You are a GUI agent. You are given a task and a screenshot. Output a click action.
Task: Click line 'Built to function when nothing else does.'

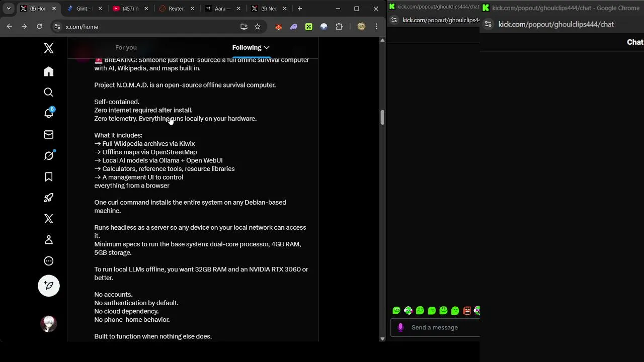point(153,336)
